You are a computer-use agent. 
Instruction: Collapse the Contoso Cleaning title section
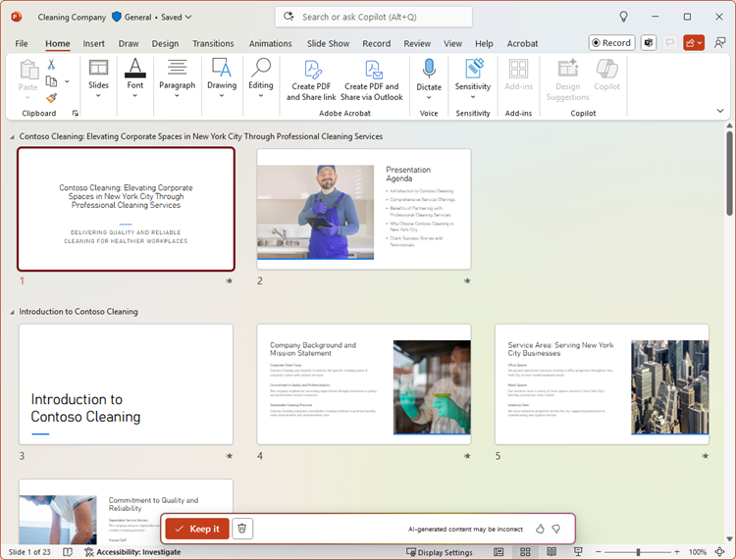click(12, 137)
